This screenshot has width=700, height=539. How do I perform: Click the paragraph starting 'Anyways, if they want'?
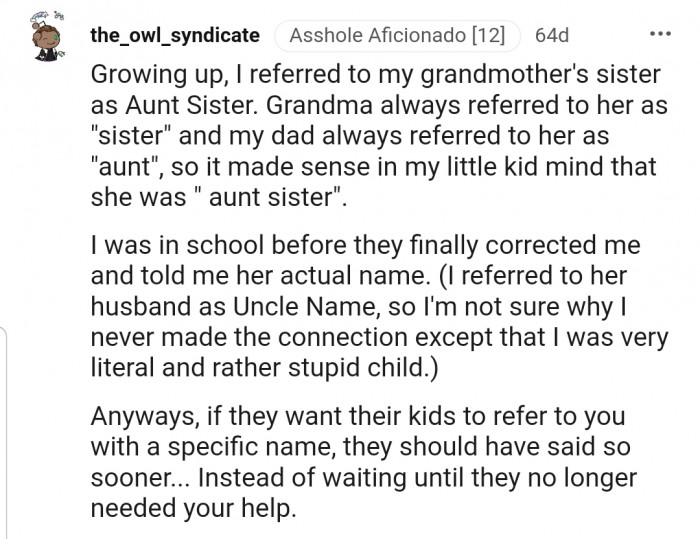[x=364, y=462]
